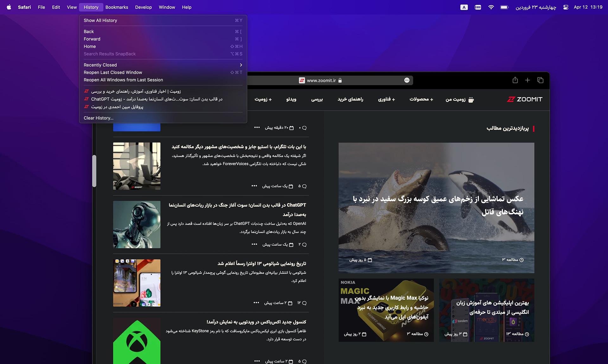The image size is (608, 364).
Task: Expand the محصولات navigation dropdown
Action: pyautogui.click(x=421, y=99)
